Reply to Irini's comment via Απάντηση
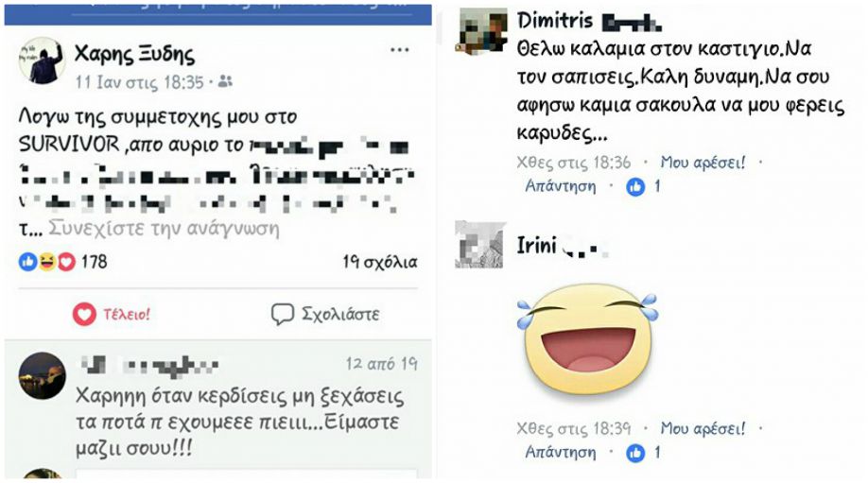868x483 pixels. [561, 452]
